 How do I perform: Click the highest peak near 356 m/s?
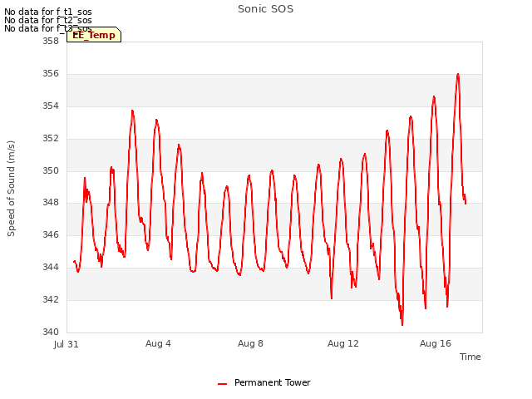tap(458, 74)
